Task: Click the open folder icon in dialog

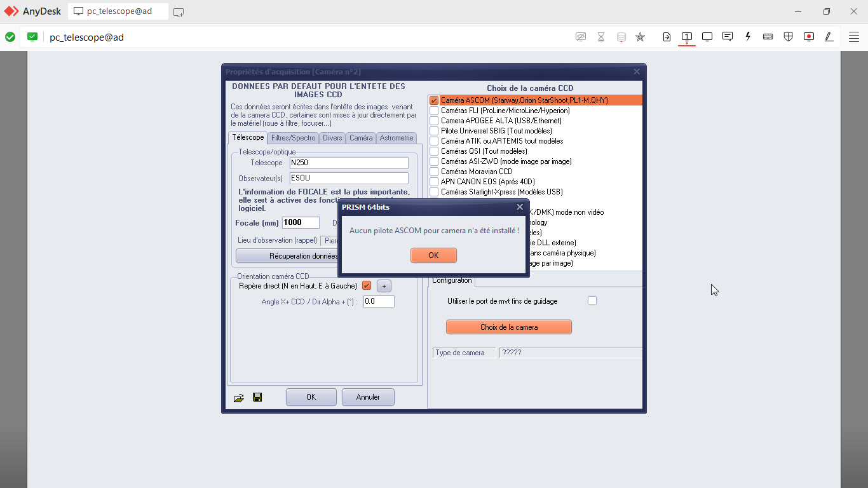Action: pyautogui.click(x=239, y=398)
